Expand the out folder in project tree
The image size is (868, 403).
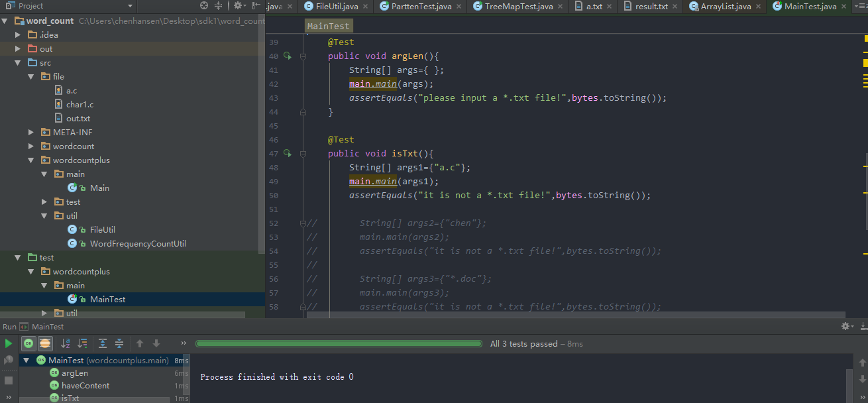(x=17, y=49)
